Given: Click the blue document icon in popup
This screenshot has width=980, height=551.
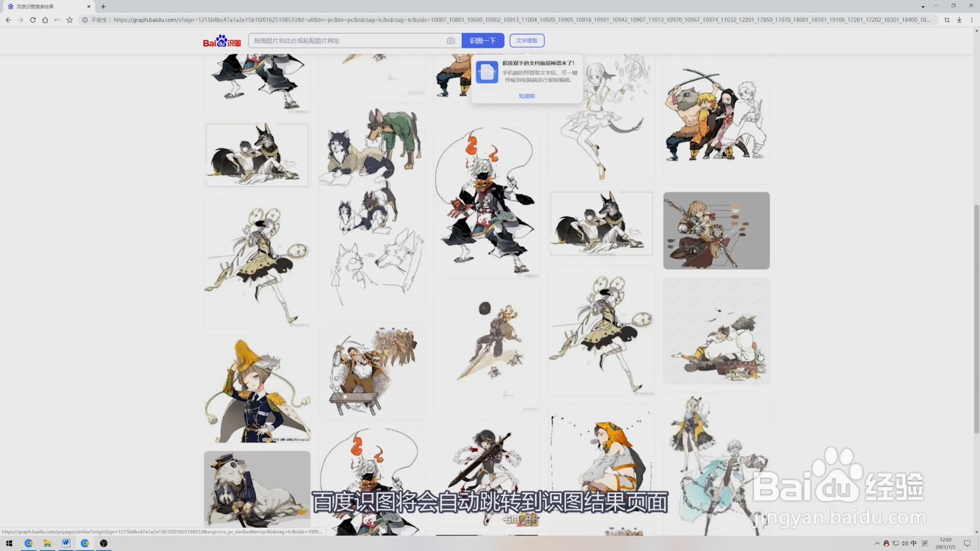Looking at the screenshot, I should 487,72.
